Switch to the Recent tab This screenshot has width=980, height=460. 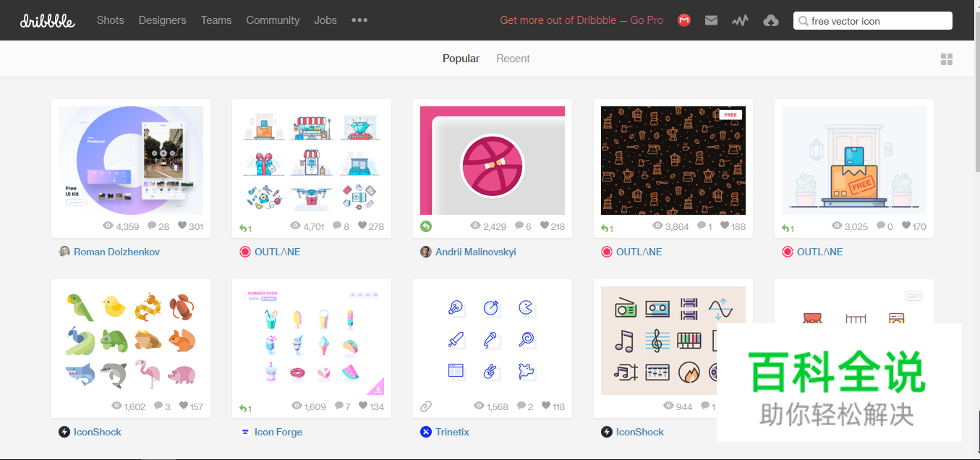tap(513, 59)
